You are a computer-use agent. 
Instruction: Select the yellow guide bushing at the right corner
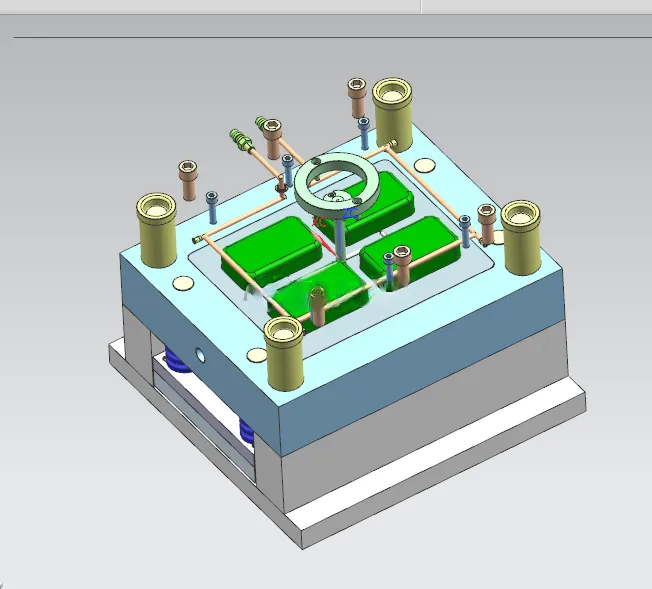[521, 238]
